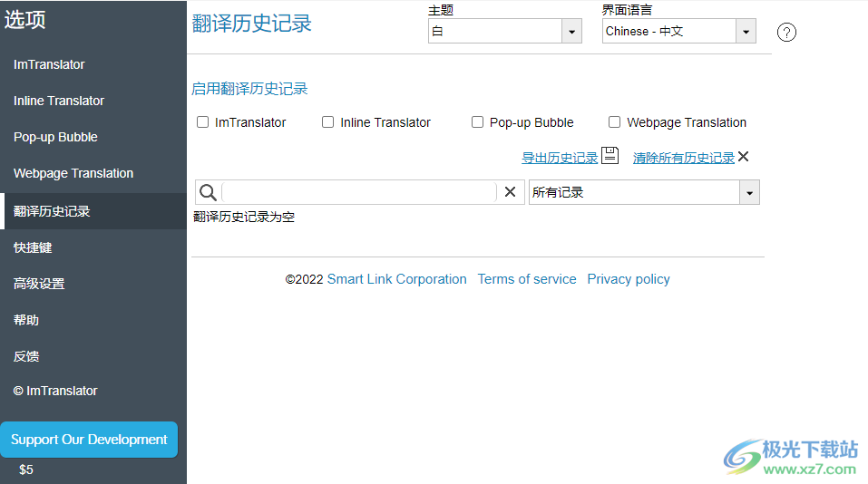Toggle the Inline Translator history checkbox

pyautogui.click(x=327, y=121)
